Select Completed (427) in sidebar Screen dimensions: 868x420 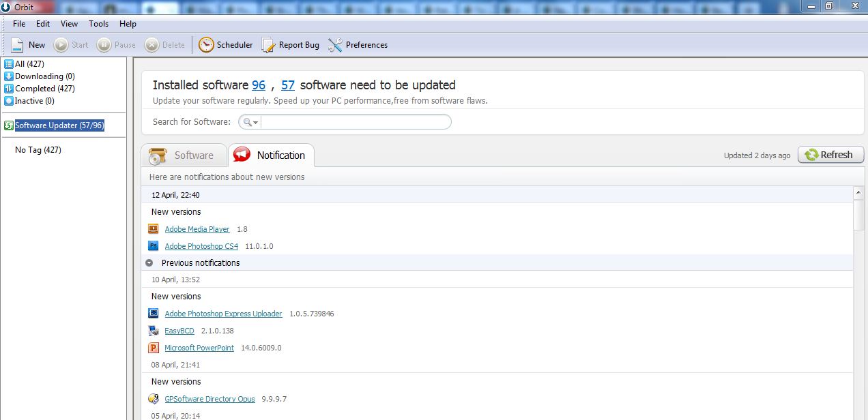point(45,89)
